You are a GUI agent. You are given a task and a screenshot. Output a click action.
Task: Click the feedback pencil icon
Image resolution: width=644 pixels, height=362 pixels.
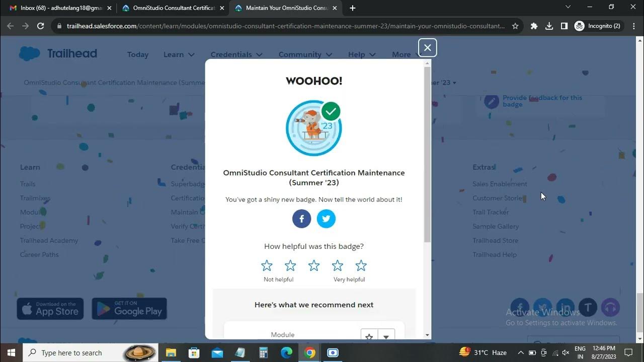click(492, 101)
